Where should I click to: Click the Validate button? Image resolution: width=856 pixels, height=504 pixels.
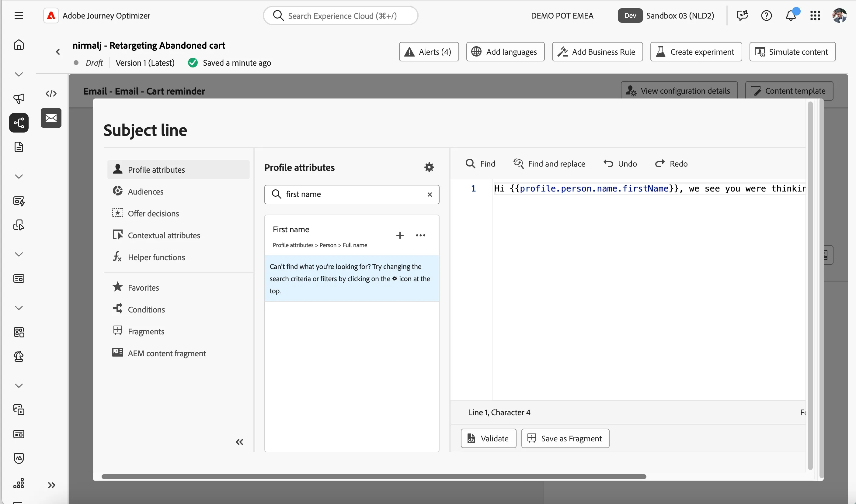[488, 438]
